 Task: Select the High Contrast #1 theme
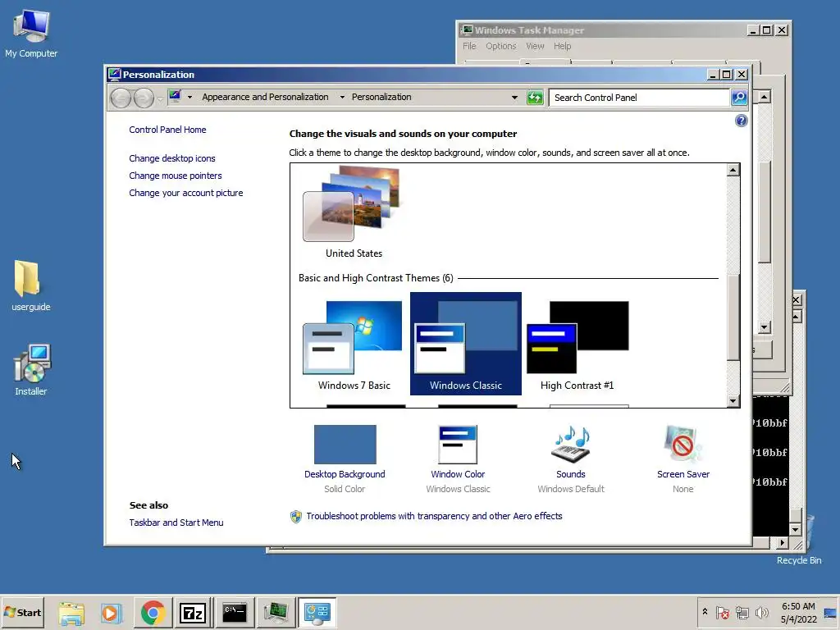577,344
